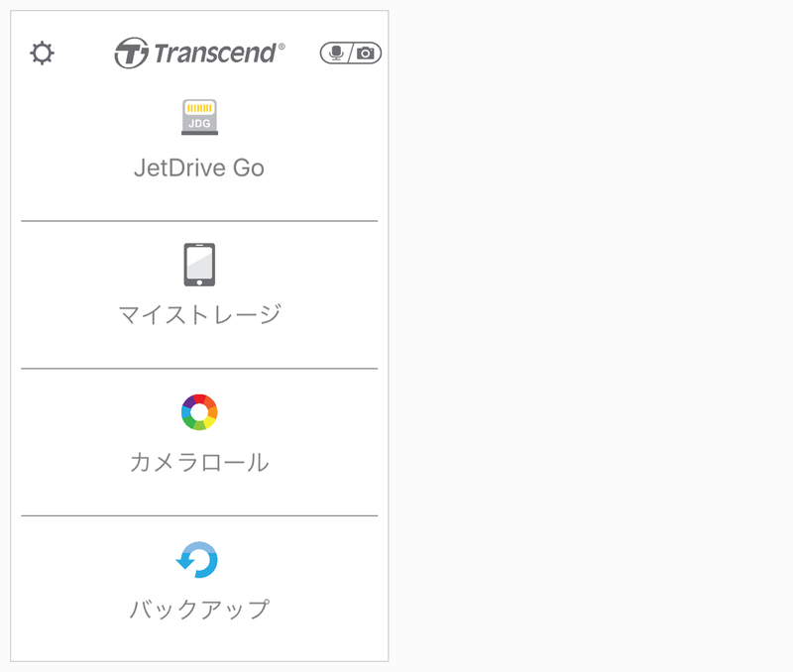The height and width of the screenshot is (672, 793).
Task: Open settings via the gear icon
Action: tap(42, 54)
